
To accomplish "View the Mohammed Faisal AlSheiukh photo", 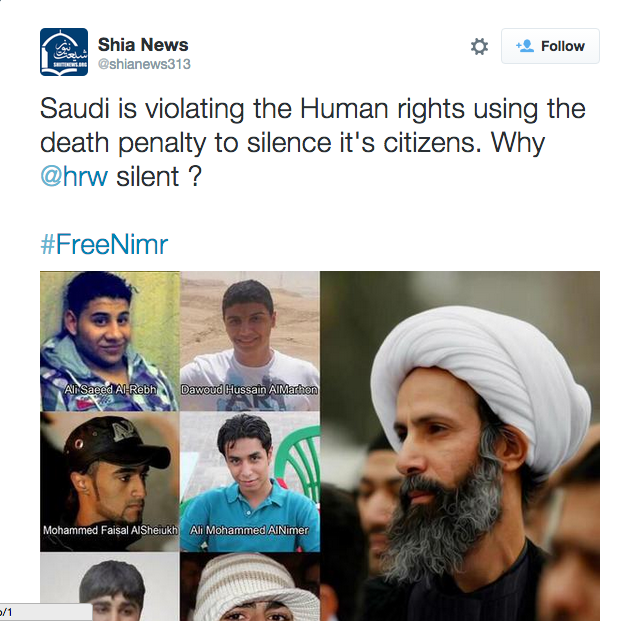I will [110, 481].
